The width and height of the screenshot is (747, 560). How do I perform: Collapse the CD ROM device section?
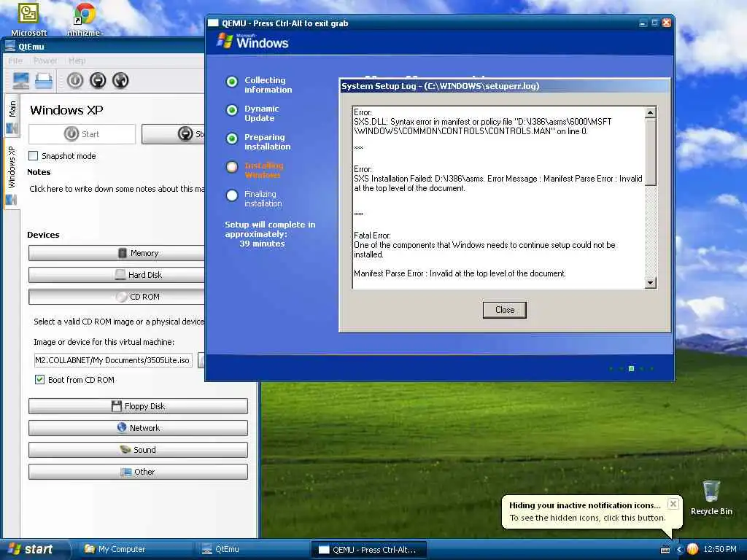click(117, 297)
